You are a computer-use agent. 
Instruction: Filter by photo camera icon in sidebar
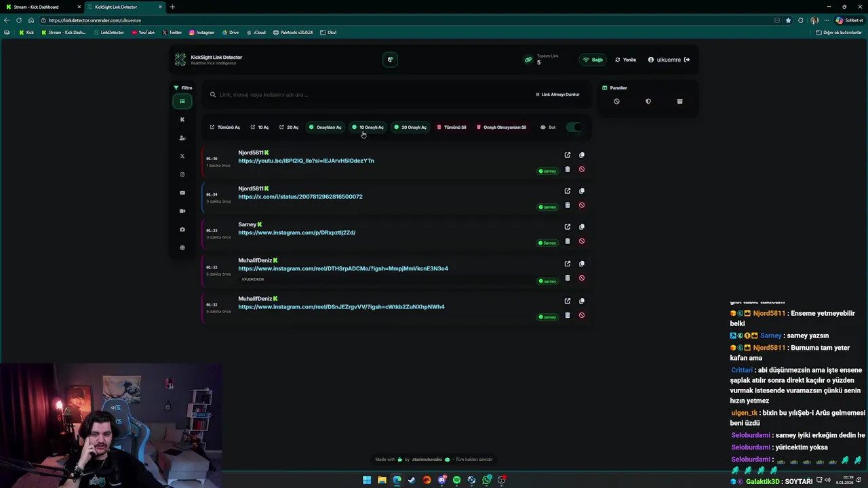pos(182,229)
